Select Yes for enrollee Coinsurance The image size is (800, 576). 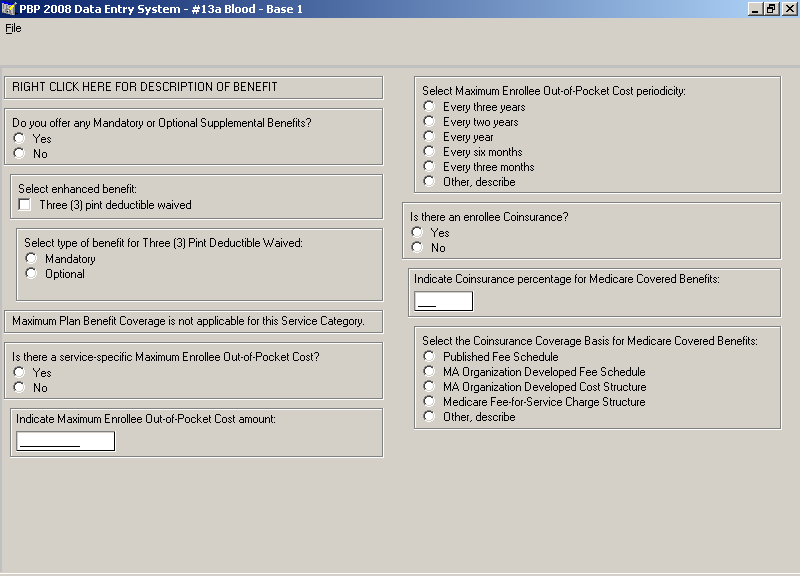pyautogui.click(x=417, y=232)
